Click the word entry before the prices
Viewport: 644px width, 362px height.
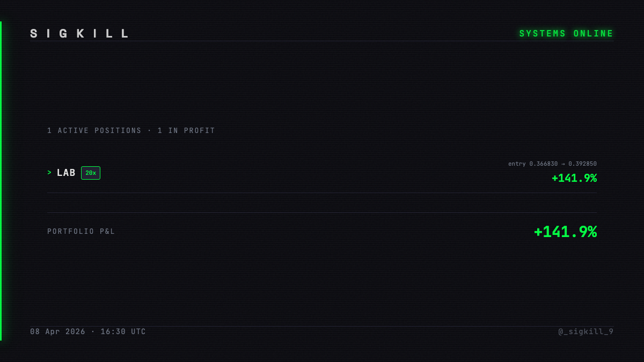point(517,164)
